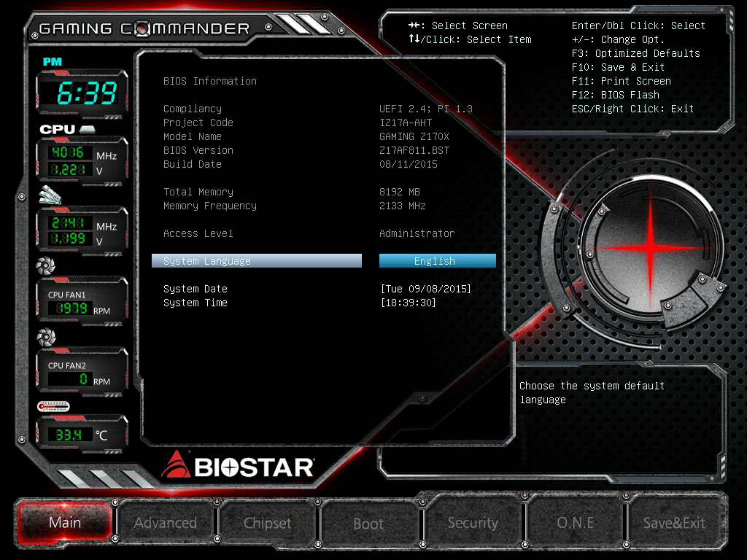Select the System Time label
Image resolution: width=747 pixels, height=560 pixels.
(196, 303)
